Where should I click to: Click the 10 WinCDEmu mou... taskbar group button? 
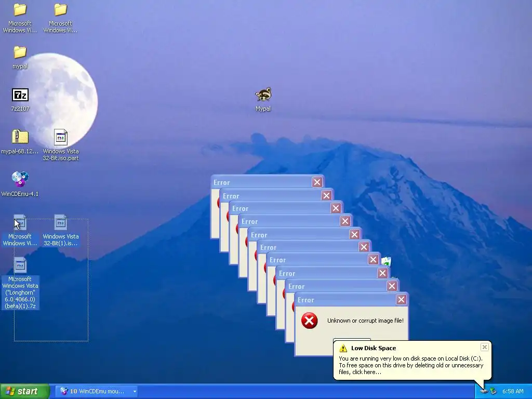(x=97, y=391)
